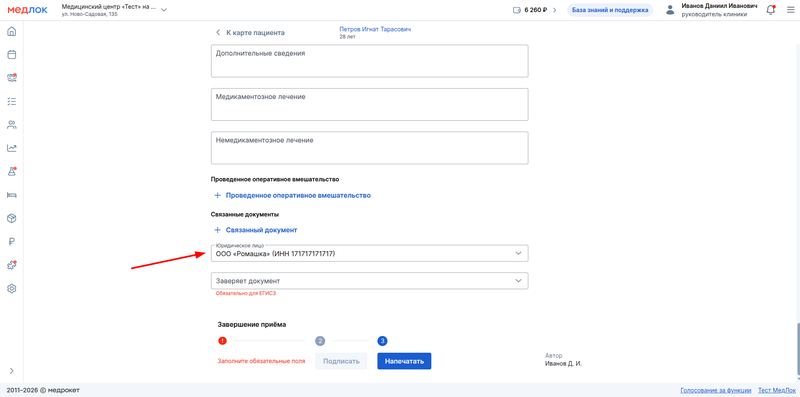Viewport: 800px width, 397px height.
Task: Open patient link Петров Игнат Тарасович
Action: coord(375,30)
